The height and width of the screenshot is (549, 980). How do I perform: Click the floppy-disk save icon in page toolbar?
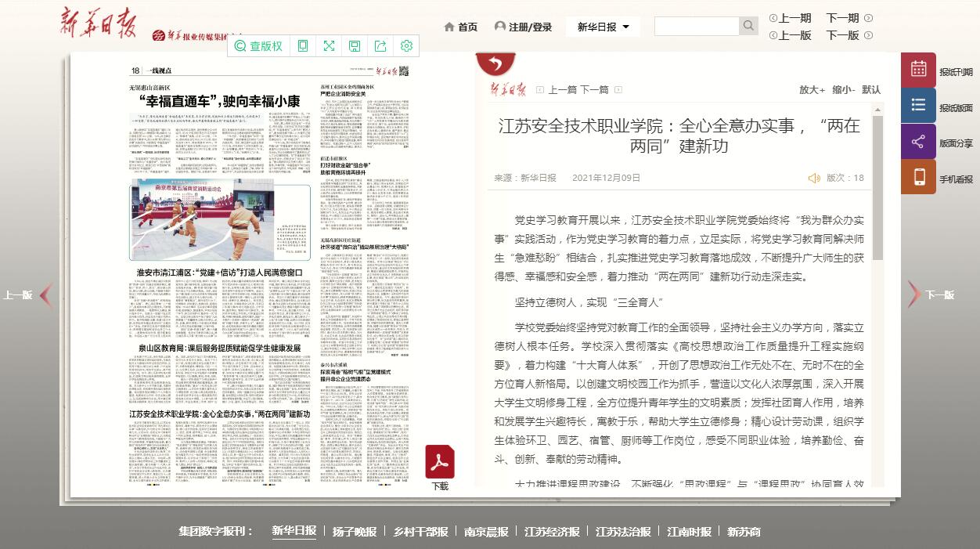click(x=355, y=46)
